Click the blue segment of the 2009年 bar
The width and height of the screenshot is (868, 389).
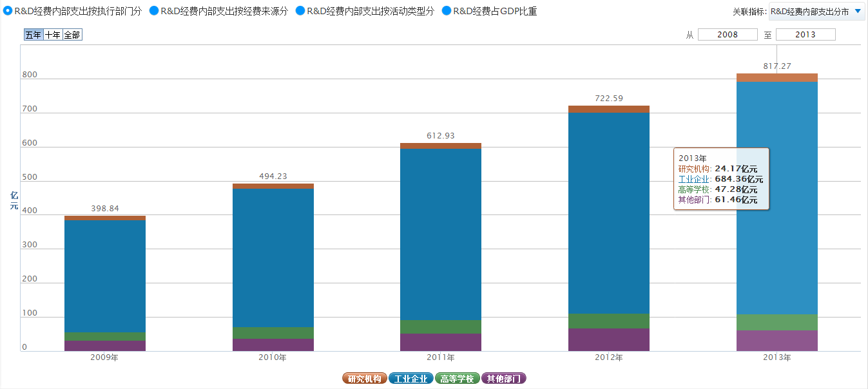click(x=104, y=276)
